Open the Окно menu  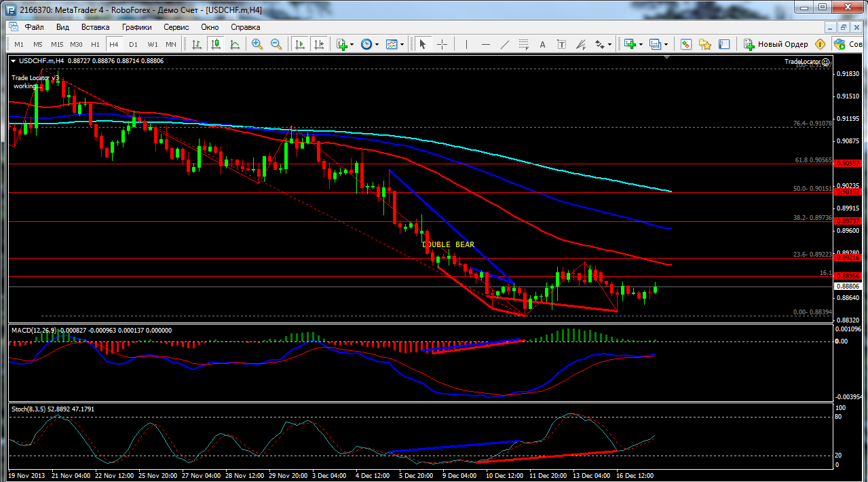(x=210, y=27)
